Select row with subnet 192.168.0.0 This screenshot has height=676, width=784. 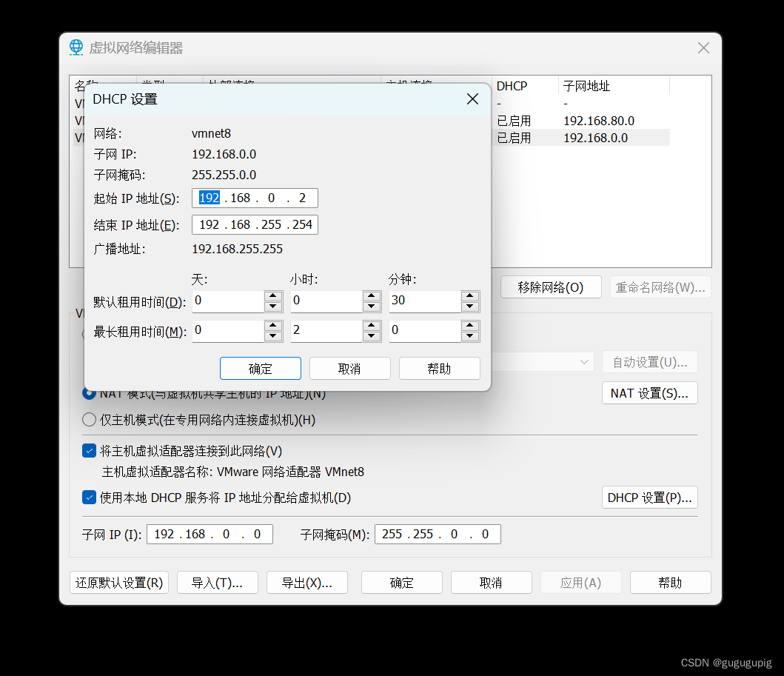tap(581, 138)
